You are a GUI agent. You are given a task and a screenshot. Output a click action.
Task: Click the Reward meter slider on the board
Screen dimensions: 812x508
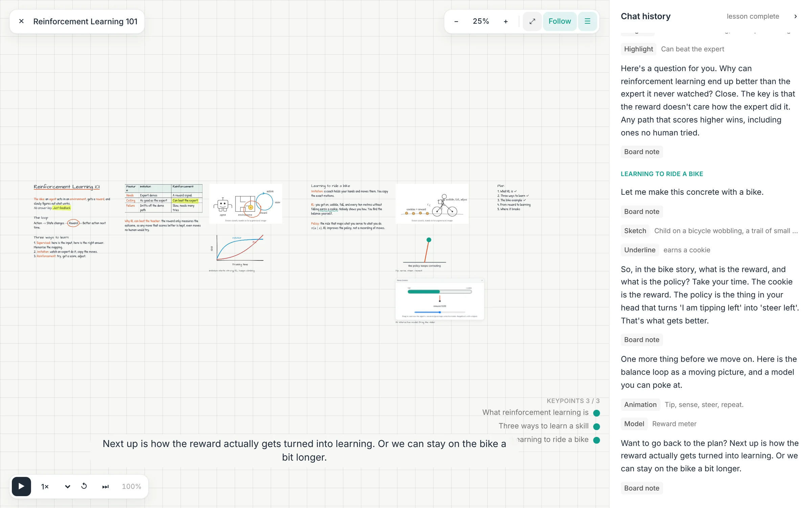click(440, 312)
